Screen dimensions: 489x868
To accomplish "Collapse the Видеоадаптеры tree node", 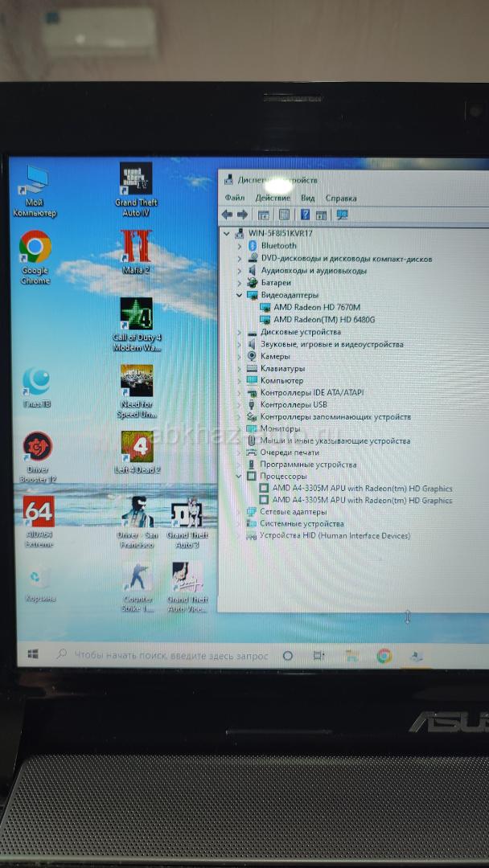I will pyautogui.click(x=240, y=295).
